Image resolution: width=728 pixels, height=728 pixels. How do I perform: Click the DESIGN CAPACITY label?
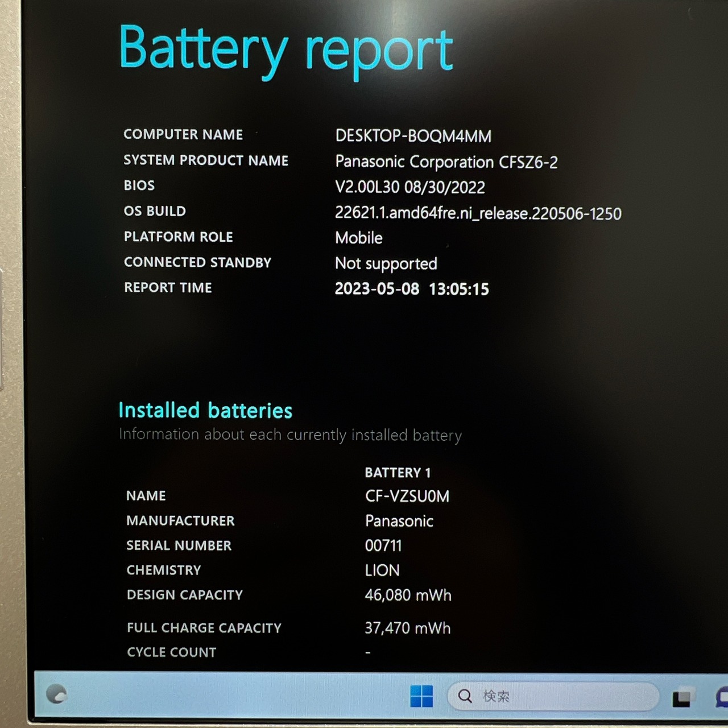tap(184, 595)
